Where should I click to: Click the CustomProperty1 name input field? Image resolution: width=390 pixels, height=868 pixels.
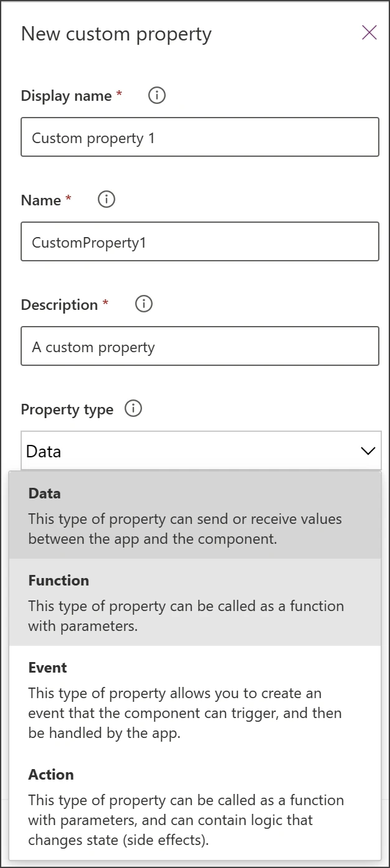pos(199,242)
